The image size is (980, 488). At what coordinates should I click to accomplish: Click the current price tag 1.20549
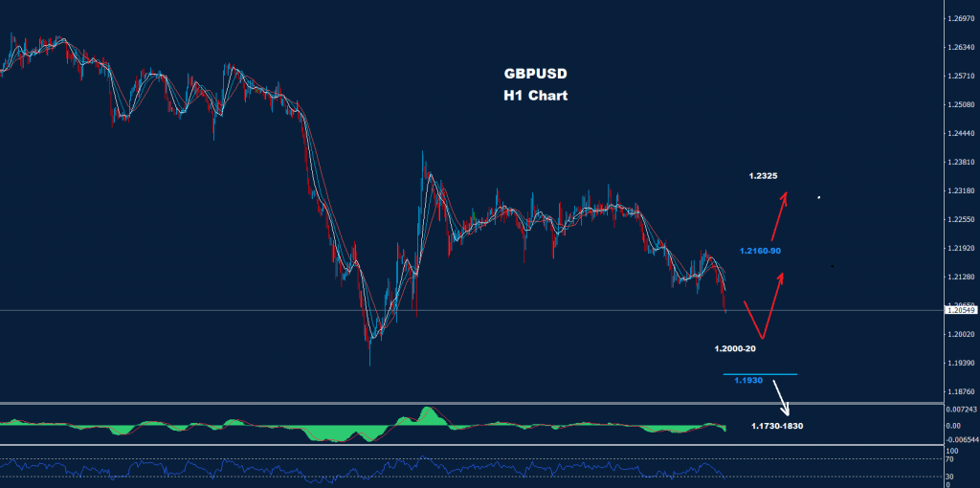pyautogui.click(x=961, y=310)
